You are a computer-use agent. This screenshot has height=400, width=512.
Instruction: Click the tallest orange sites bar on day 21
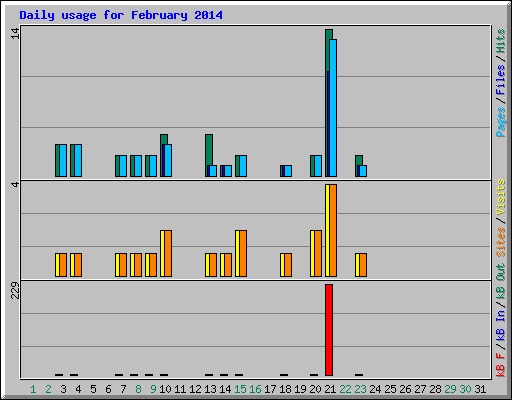click(x=333, y=230)
